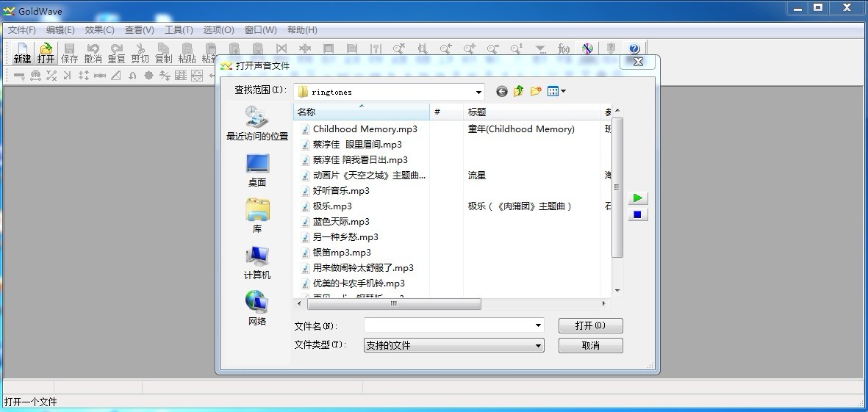Click the 取消 button

pos(591,346)
